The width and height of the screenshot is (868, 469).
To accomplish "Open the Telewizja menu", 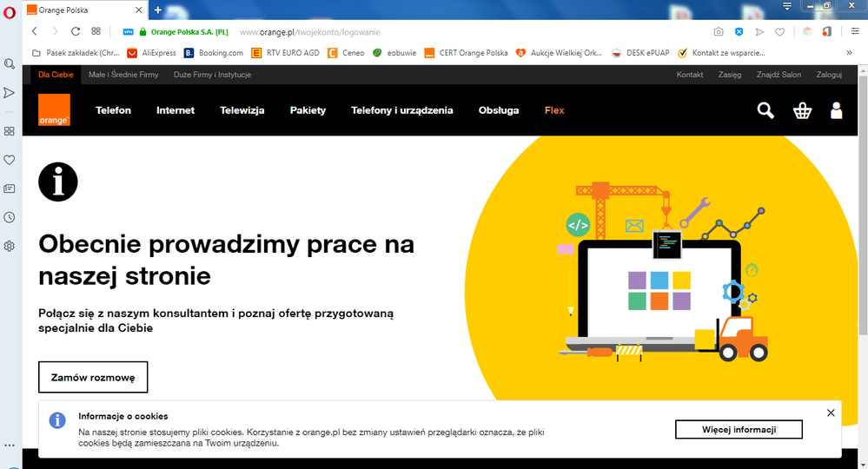I will [x=242, y=110].
